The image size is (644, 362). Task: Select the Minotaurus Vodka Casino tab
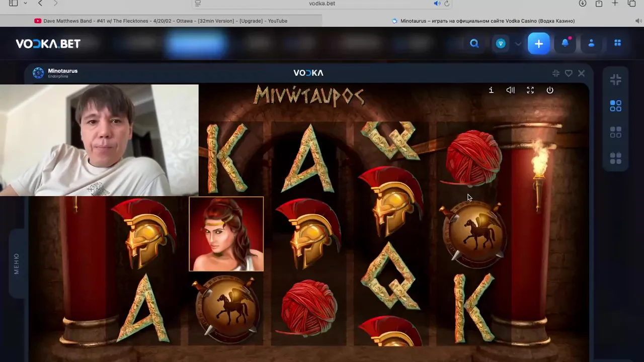click(483, 21)
